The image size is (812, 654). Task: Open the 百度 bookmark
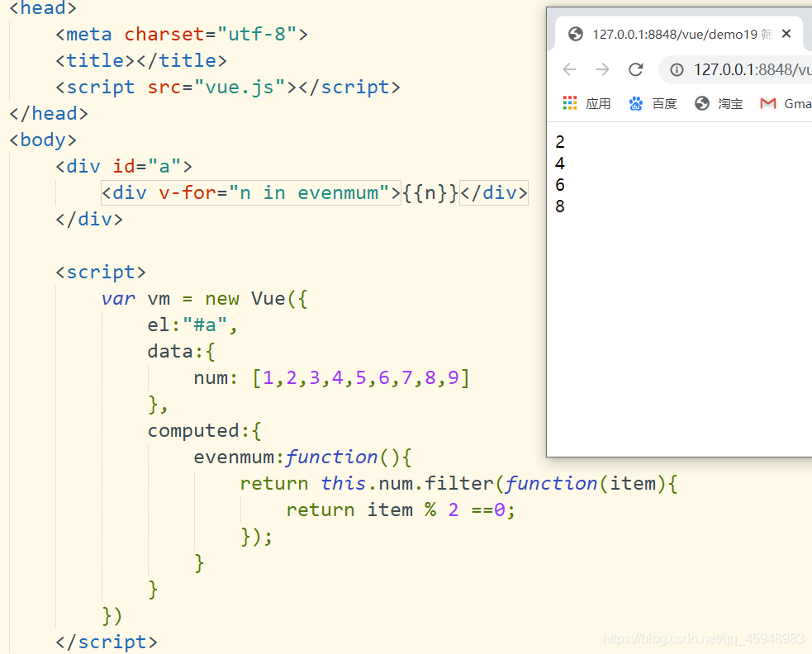click(x=653, y=103)
